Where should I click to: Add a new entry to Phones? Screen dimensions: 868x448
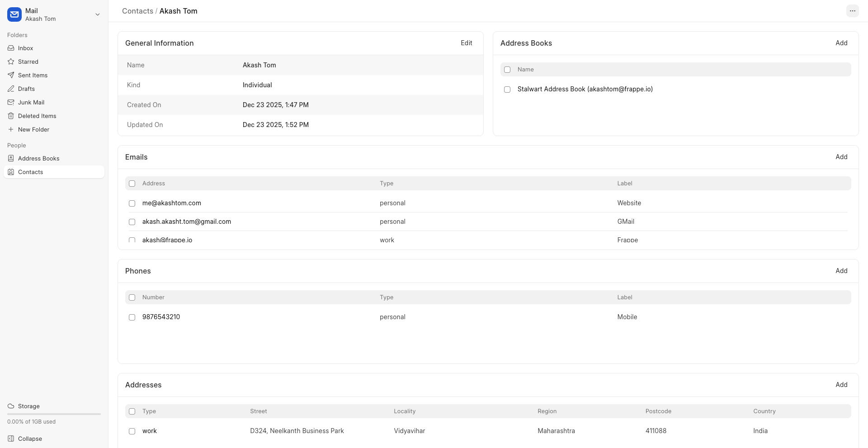[841, 271]
